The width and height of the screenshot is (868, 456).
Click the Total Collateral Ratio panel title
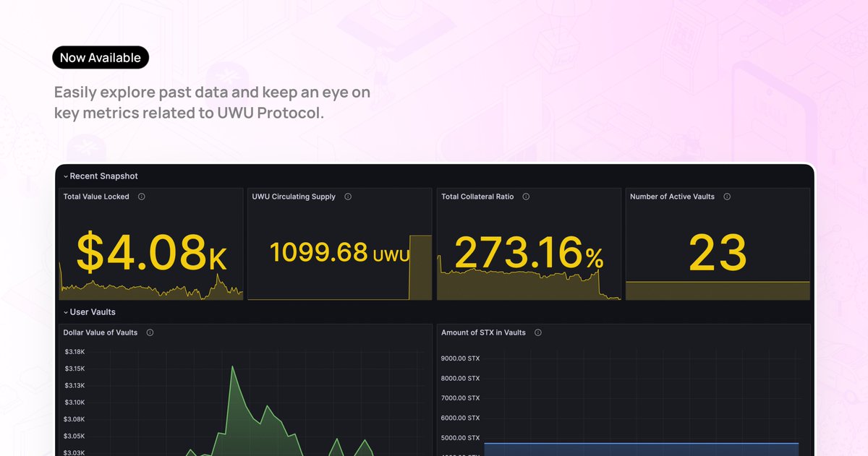point(478,197)
